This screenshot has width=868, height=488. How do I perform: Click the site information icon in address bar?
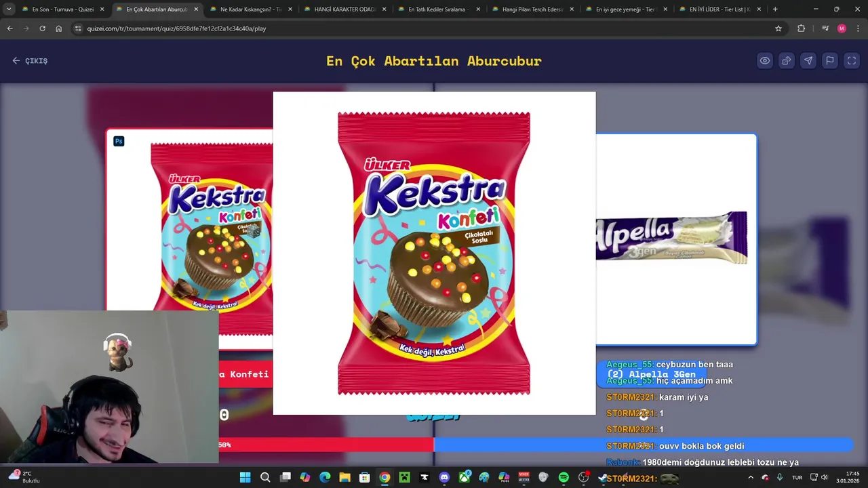tap(78, 28)
